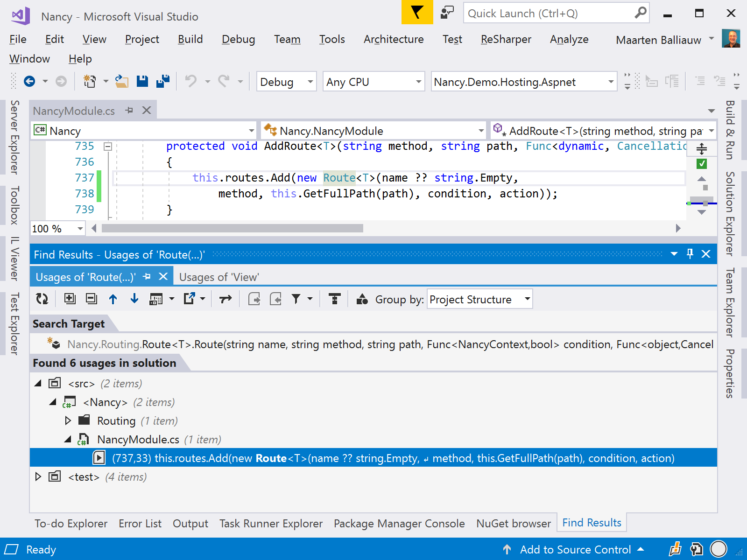Click the Refresh icon in Find Results
The image size is (747, 560).
[42, 299]
